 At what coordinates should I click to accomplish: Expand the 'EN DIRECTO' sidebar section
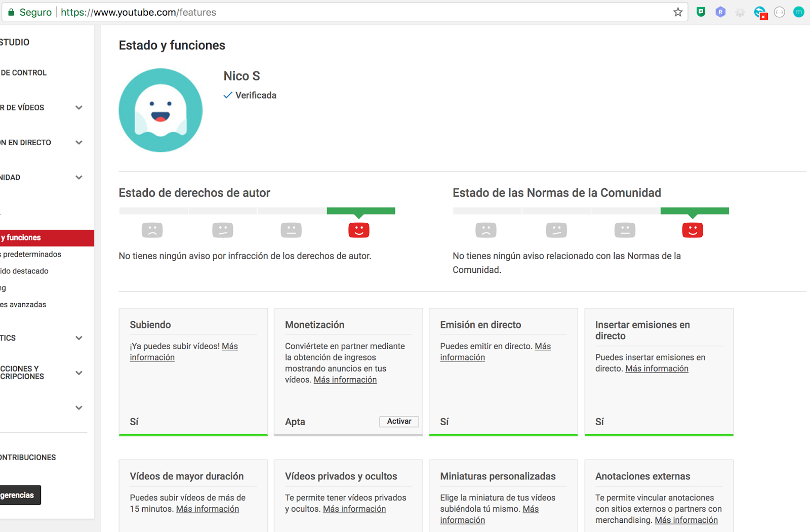[79, 142]
